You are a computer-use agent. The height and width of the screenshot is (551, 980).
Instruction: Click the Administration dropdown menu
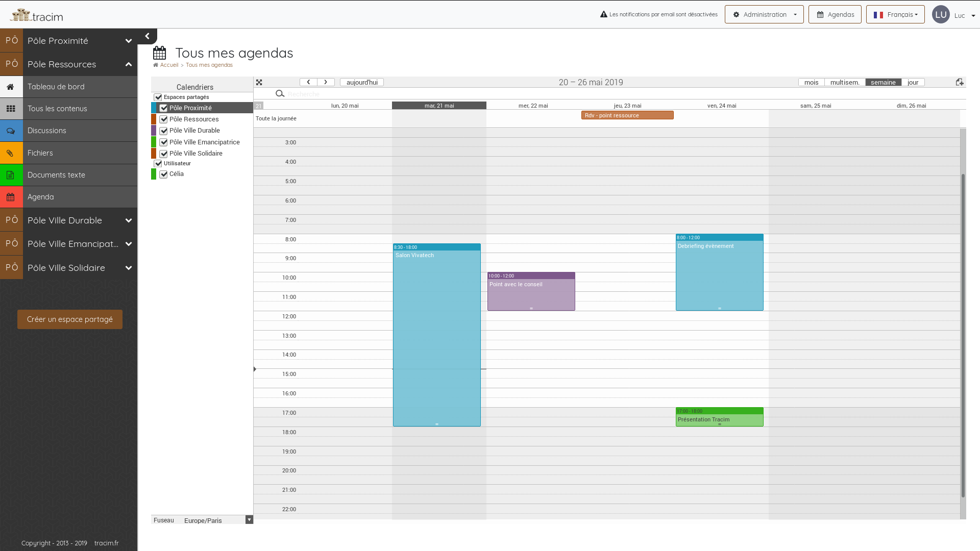(x=764, y=14)
